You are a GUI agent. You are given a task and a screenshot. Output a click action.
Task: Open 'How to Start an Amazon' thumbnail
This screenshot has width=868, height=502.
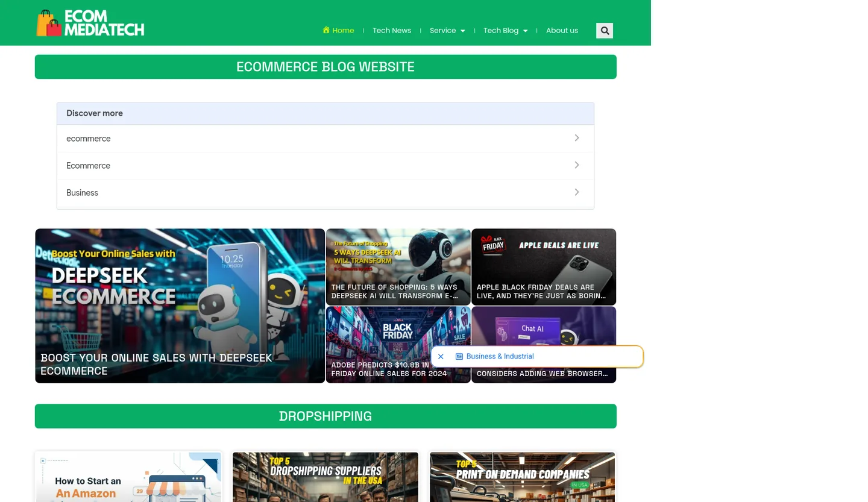point(128,477)
